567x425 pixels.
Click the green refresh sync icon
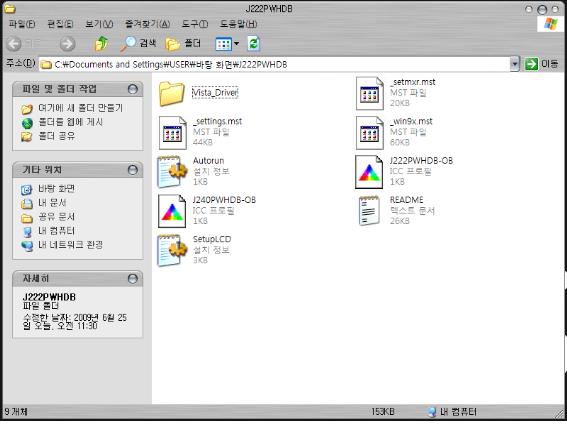(x=253, y=43)
